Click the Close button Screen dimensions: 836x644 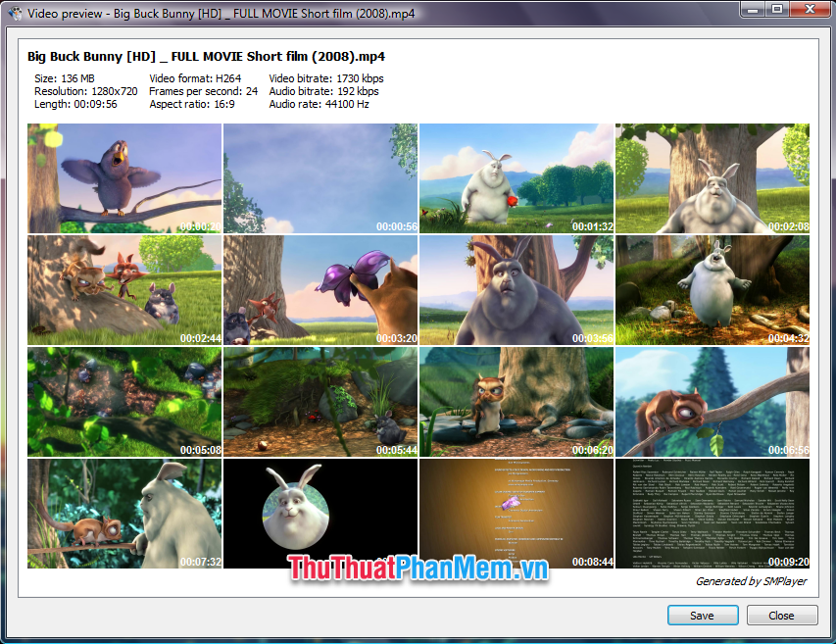[x=782, y=615]
